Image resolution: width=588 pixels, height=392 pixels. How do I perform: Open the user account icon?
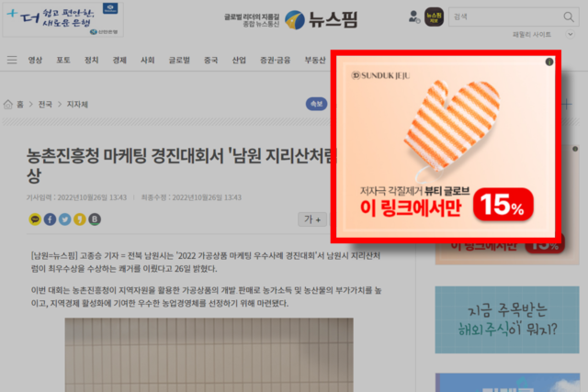pos(414,17)
